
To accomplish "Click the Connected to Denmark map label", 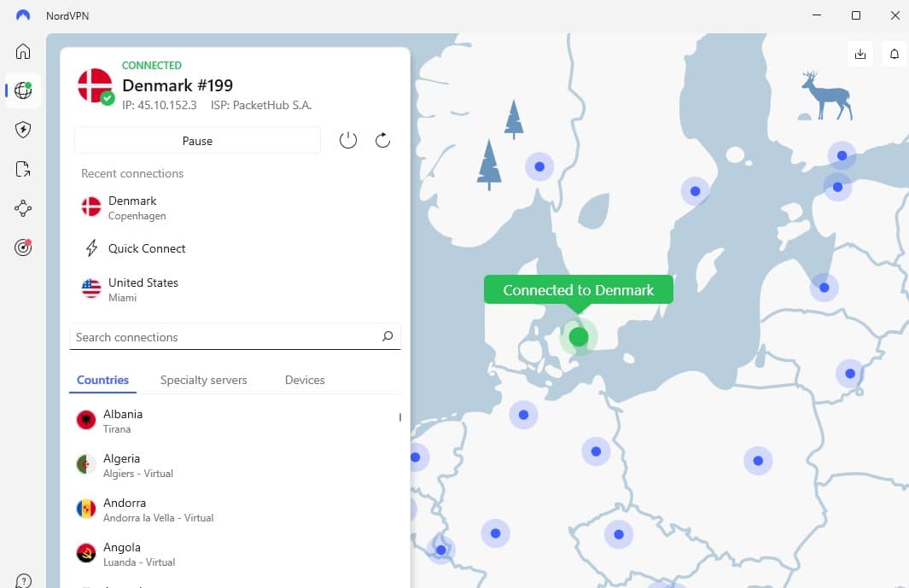I will click(579, 289).
